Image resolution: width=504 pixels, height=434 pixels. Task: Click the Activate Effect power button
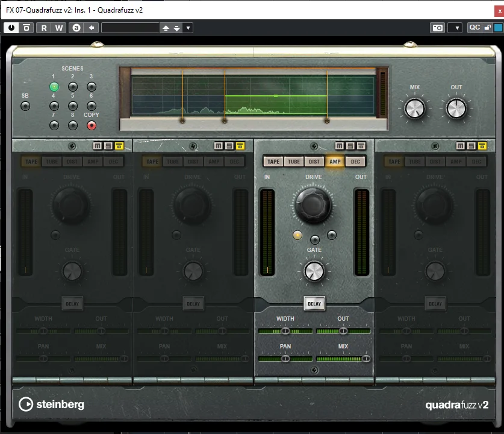click(11, 28)
